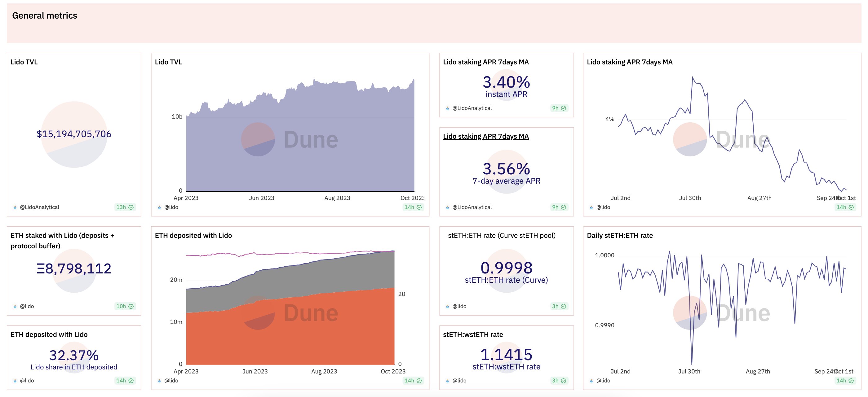Viewport: 868px width, 397px height.
Task: Click the 9h refresh badge on the instant APR panel
Action: pyautogui.click(x=559, y=108)
